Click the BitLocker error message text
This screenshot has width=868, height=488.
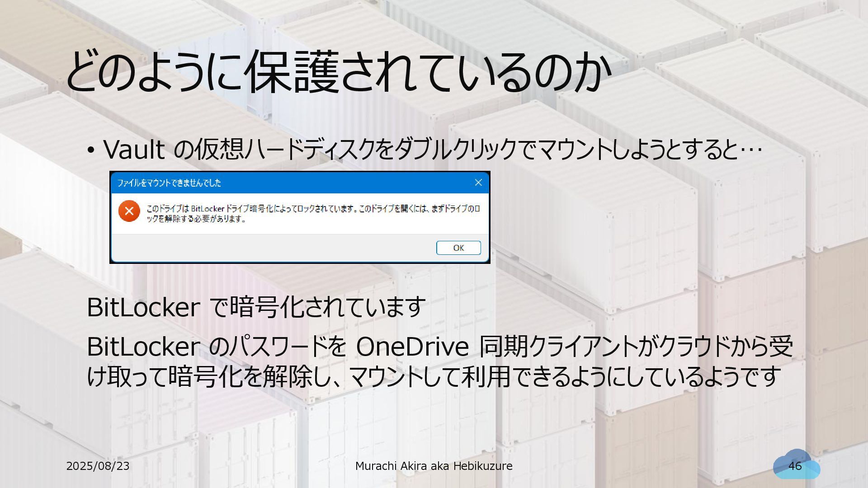tap(313, 214)
